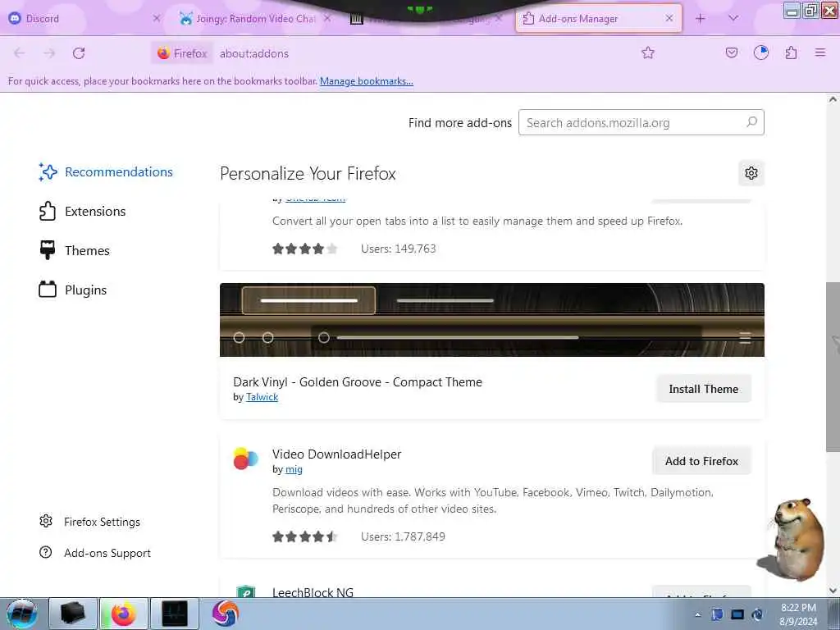The height and width of the screenshot is (630, 840).
Task: Open the Extensions puzzle icon in toolbar
Action: tap(791, 52)
